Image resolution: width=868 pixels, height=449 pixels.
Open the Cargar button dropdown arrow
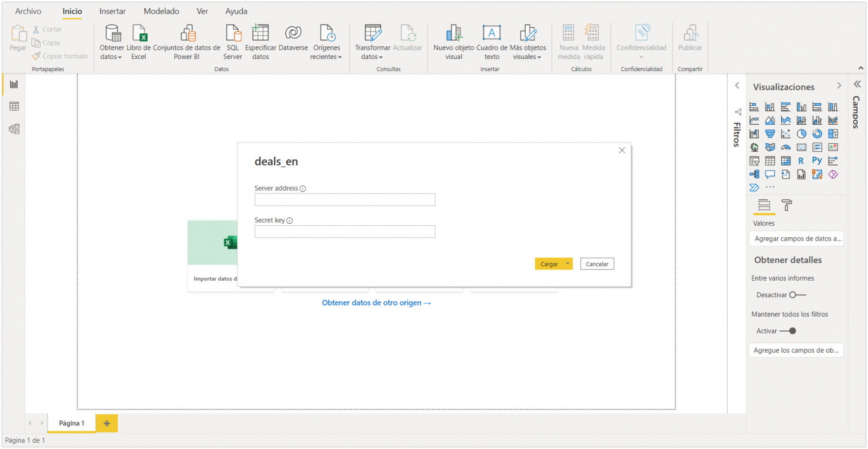568,264
